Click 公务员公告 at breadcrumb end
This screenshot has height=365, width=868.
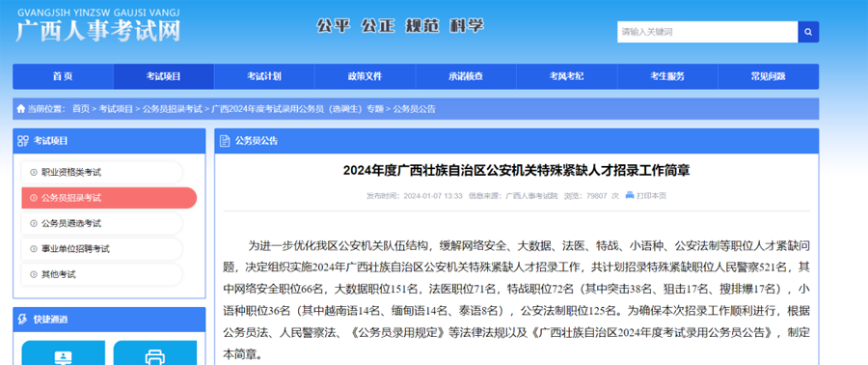(414, 109)
